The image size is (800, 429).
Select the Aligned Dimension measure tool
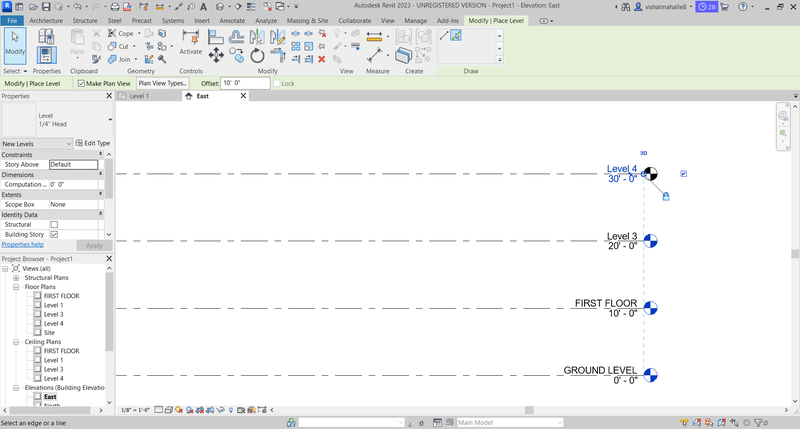click(x=374, y=37)
